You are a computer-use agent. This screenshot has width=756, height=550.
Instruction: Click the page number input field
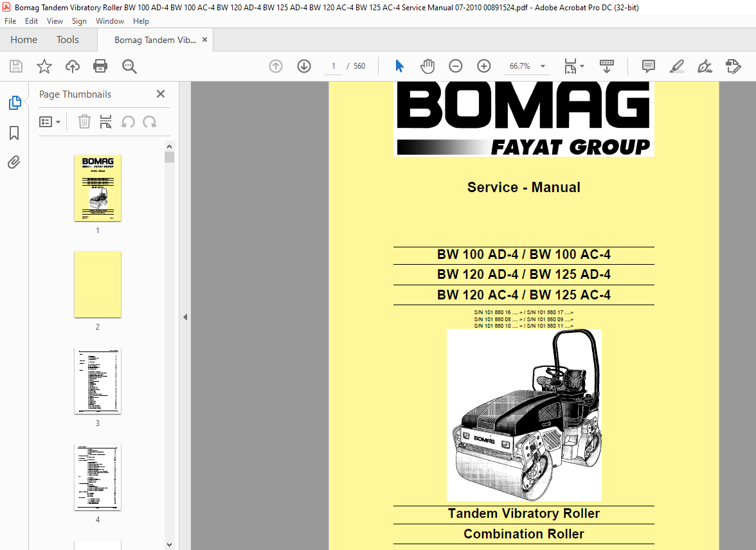pos(333,66)
